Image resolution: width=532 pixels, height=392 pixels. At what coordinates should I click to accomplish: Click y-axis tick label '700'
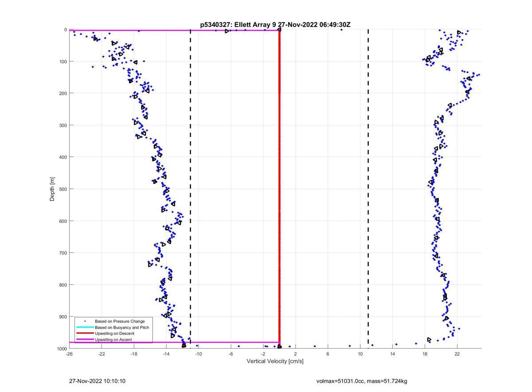coord(63,253)
